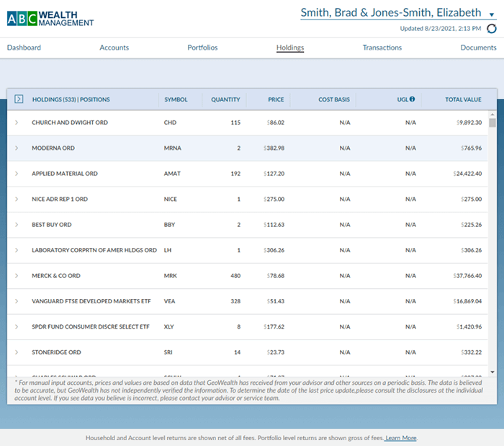Expand the SPDR Fund Consumer Discre row
The height and width of the screenshot is (446, 504).
tap(17, 326)
